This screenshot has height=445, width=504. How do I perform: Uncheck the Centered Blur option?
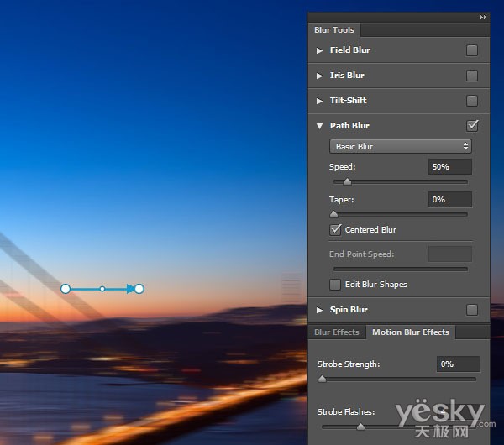pos(335,230)
